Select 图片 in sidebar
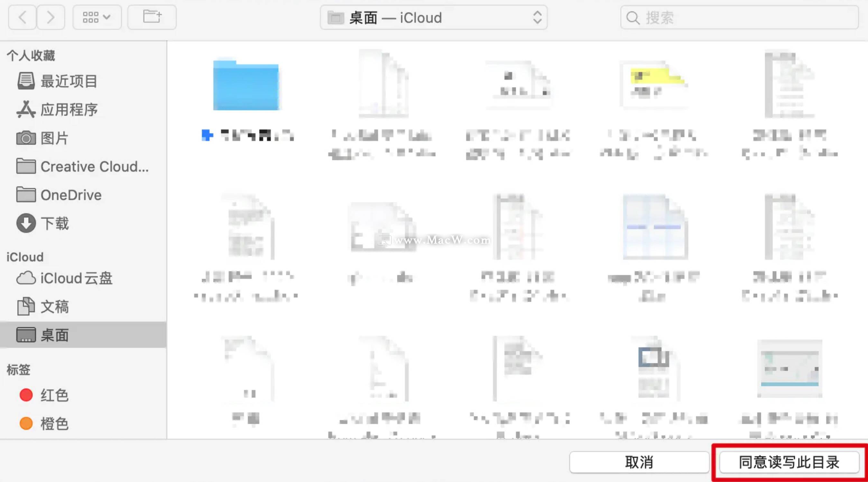868x482 pixels. coord(54,138)
